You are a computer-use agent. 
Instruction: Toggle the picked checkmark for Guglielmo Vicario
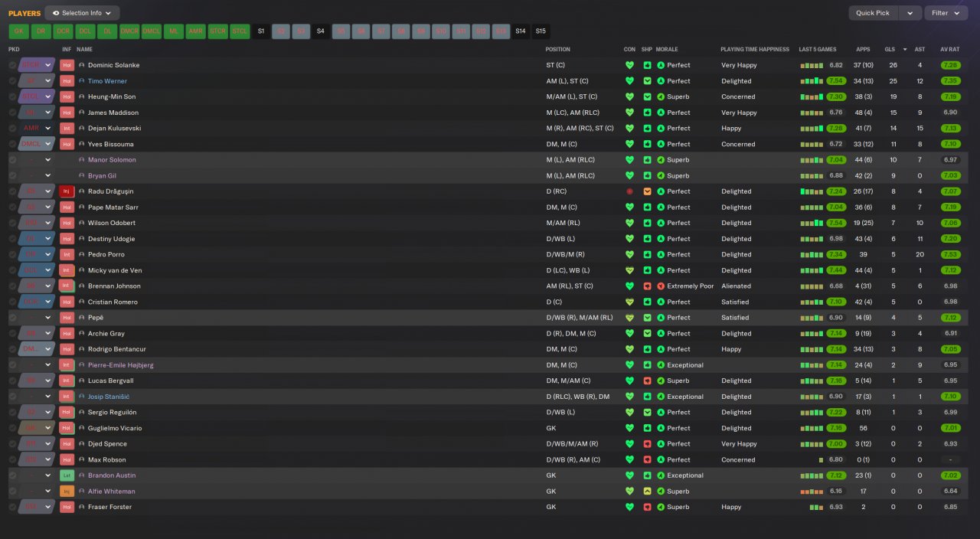pos(12,428)
